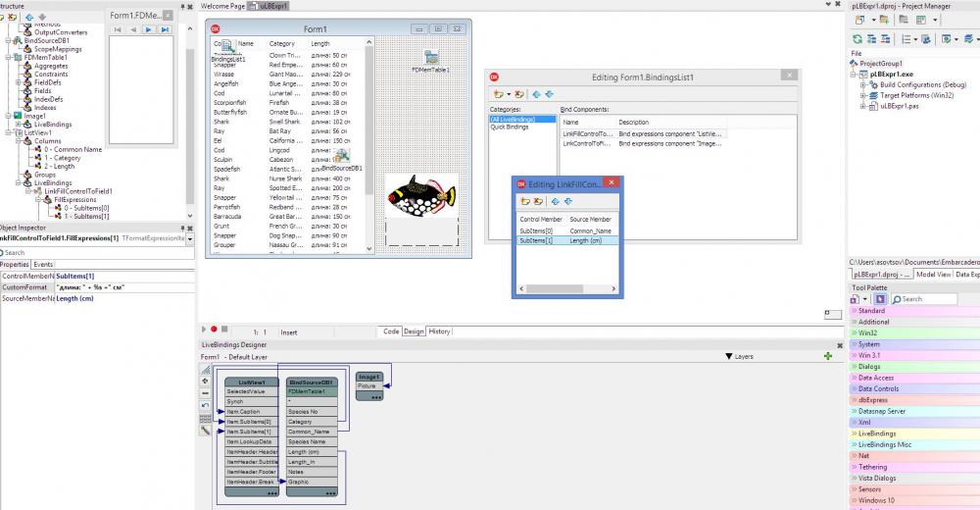Expand Target Platforms (Win32) node
The image size is (980, 510).
pos(863,96)
